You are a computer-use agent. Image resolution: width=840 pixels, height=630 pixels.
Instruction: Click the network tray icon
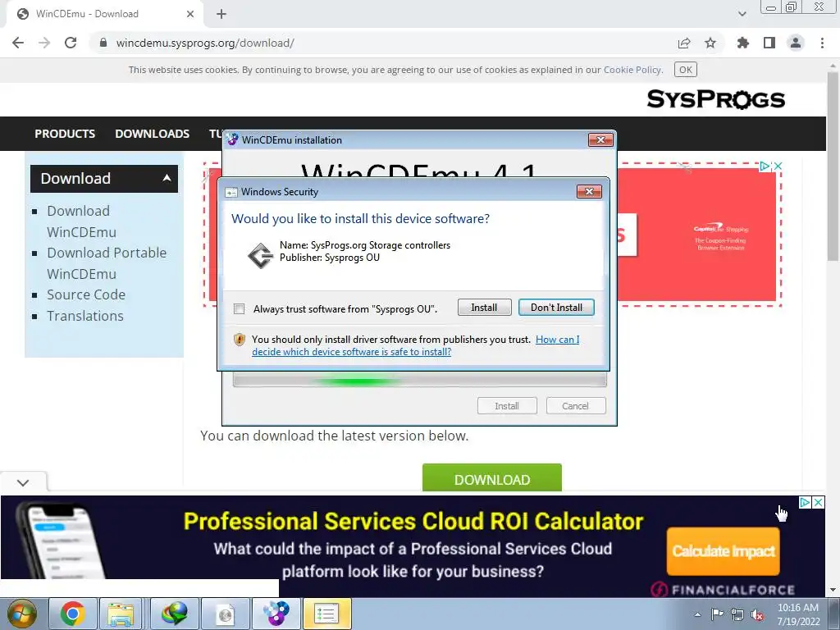[x=737, y=614]
